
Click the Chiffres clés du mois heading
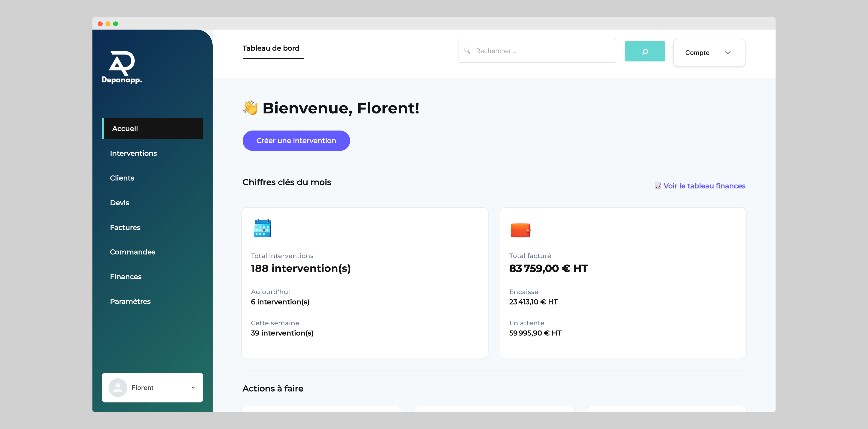[287, 182]
